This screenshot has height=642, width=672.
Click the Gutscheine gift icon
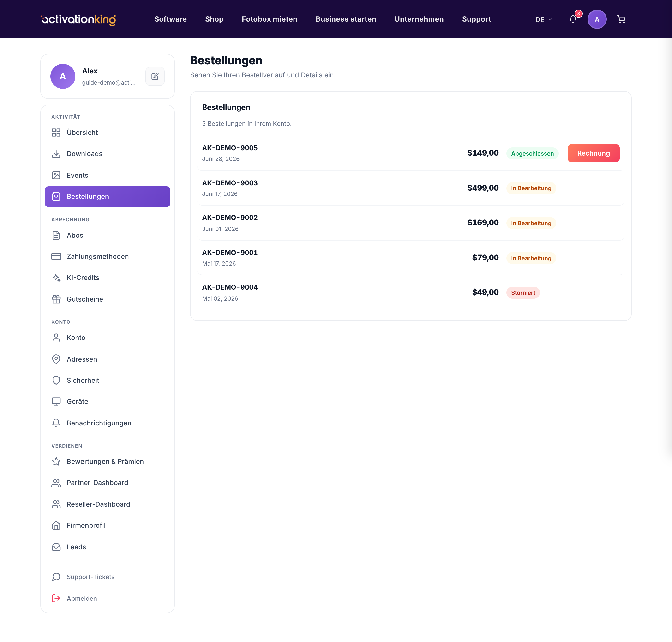[56, 299]
